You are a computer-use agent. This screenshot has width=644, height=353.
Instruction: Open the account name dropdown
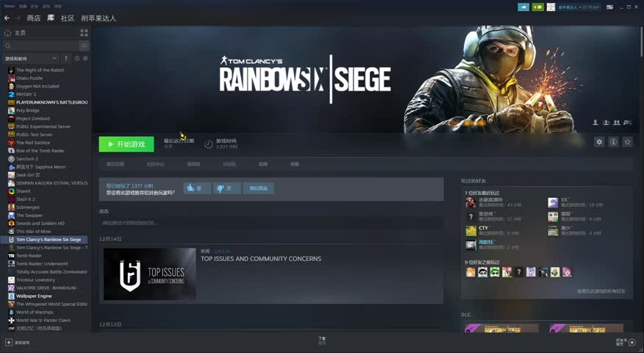coord(579,7)
